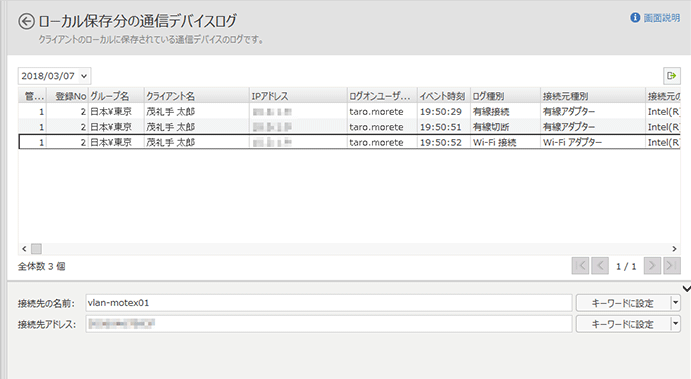Screen dimensions: 691x379
Task: Select the row with event time 19:50:29
Action: pos(349,111)
